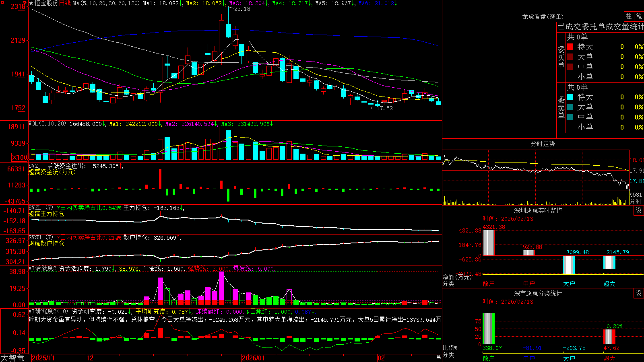Image resolution: width=644 pixels, height=362 pixels.
Task: Click the -203.78 value in 分类统计
Action: point(574,348)
